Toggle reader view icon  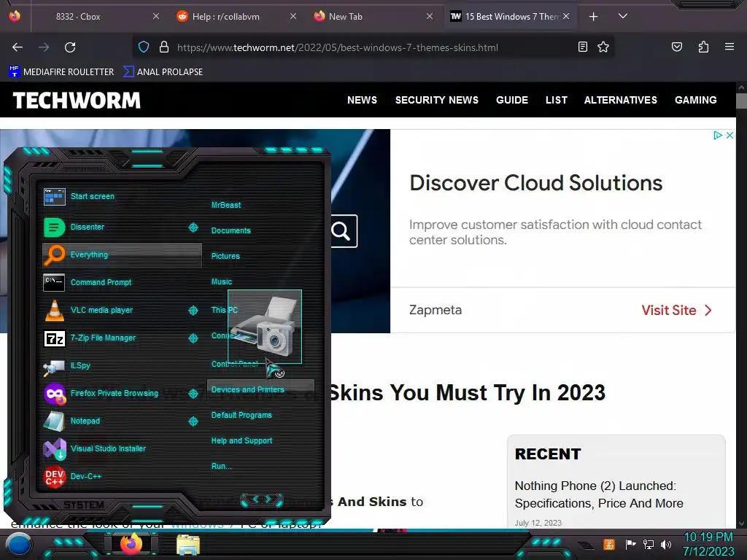click(x=582, y=47)
